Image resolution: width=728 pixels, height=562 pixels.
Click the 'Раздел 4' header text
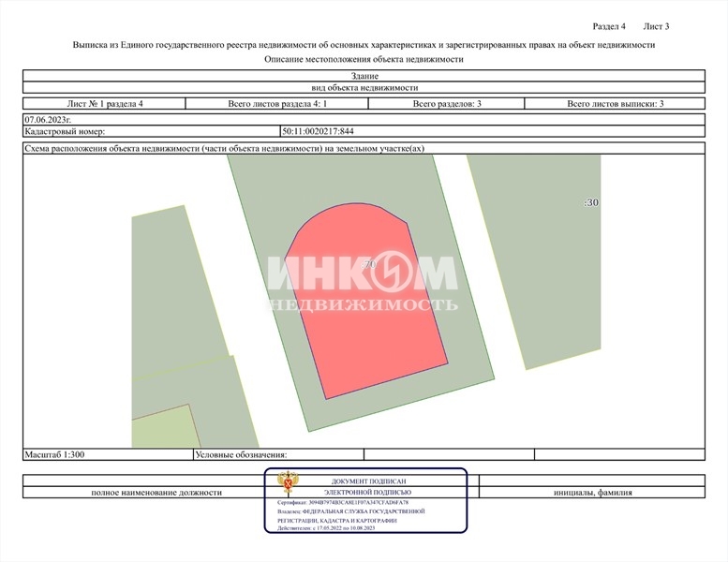point(609,26)
